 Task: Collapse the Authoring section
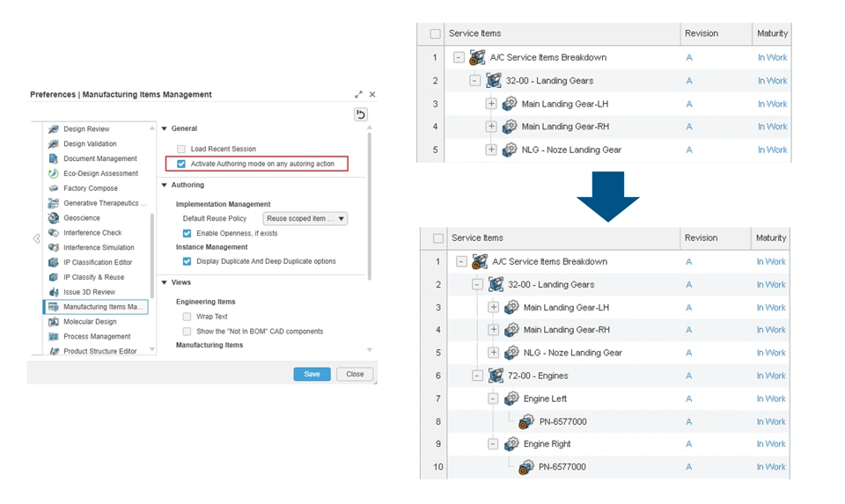tap(165, 185)
